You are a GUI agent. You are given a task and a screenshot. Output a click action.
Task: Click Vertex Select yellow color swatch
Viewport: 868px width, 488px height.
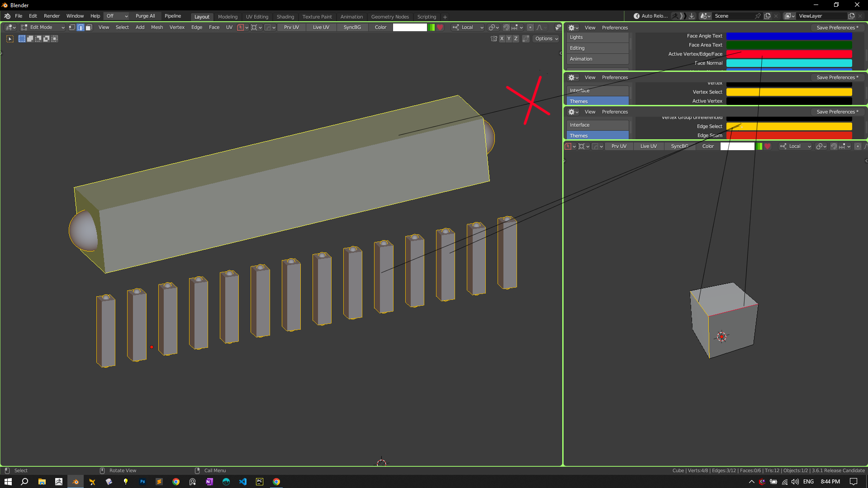click(x=789, y=92)
